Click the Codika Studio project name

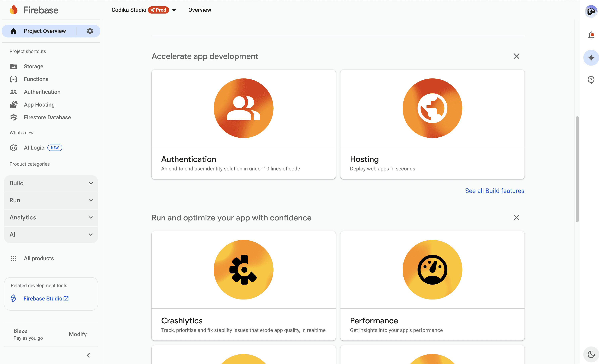pyautogui.click(x=129, y=10)
